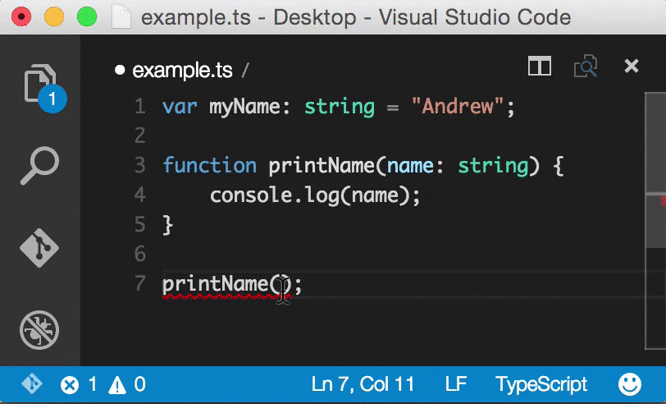Click the file icon in the title bar
This screenshot has width=666, height=404.
click(121, 17)
